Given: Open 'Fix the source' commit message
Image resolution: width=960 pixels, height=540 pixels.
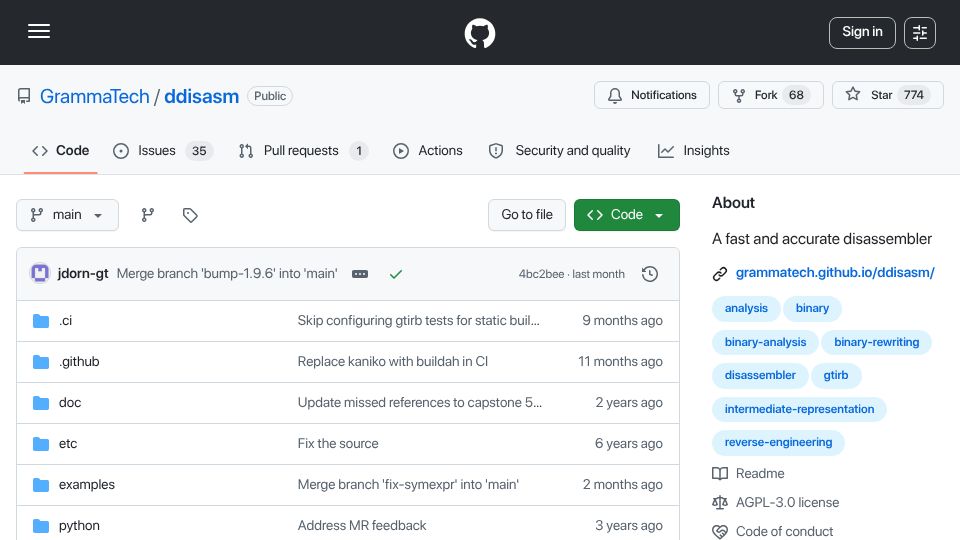Looking at the screenshot, I should [x=338, y=444].
